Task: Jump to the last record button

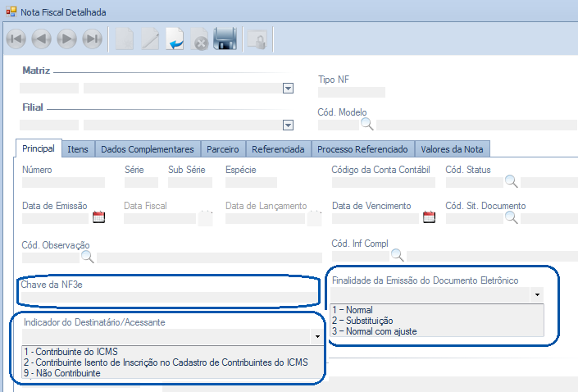Action: 92,39
